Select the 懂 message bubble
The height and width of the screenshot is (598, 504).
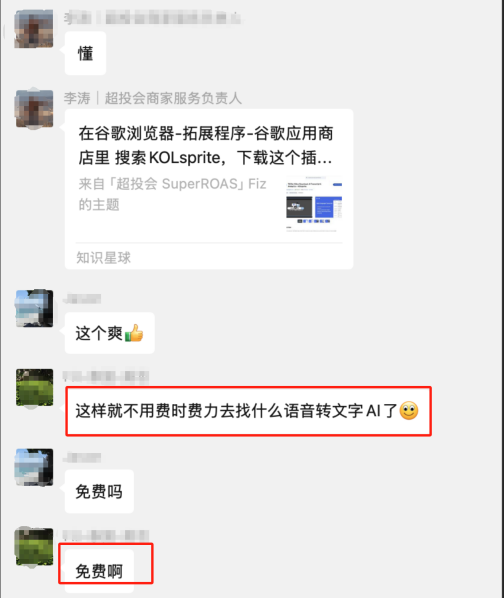coord(85,53)
